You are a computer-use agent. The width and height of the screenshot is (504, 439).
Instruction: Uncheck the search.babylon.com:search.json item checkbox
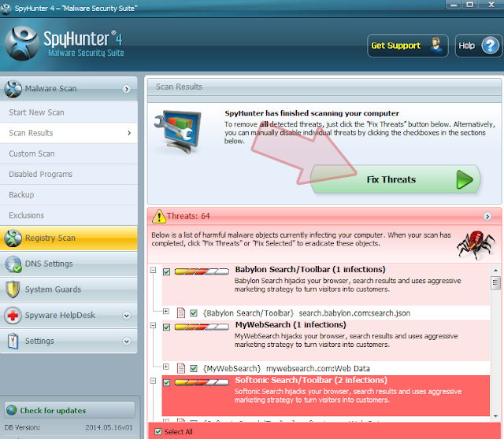point(194,313)
